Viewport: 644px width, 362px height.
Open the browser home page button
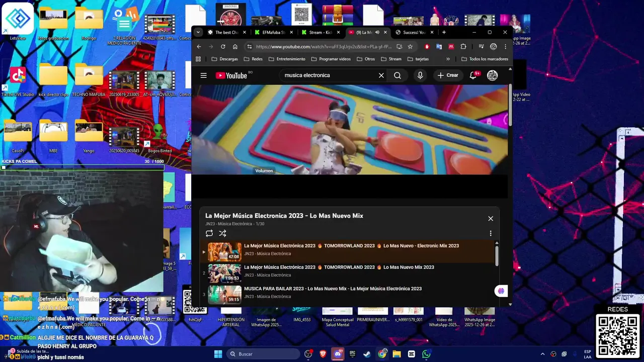pyautogui.click(x=235, y=46)
